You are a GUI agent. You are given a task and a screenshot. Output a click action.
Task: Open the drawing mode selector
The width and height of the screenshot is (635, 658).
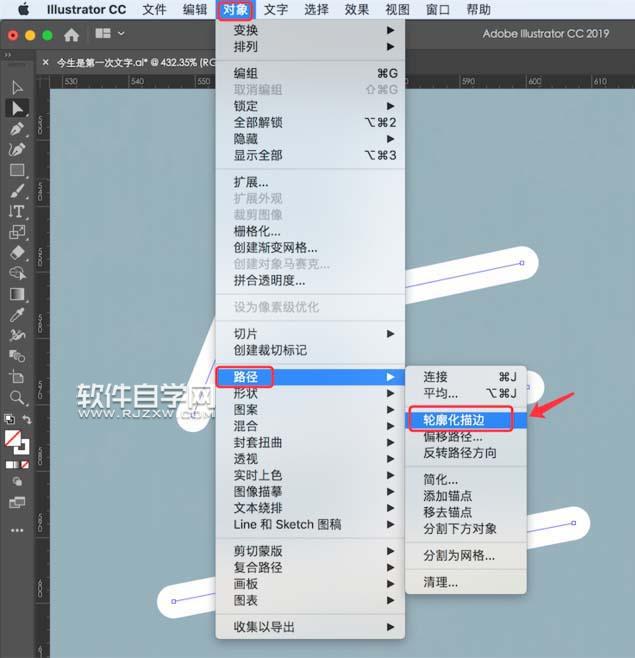(17, 481)
